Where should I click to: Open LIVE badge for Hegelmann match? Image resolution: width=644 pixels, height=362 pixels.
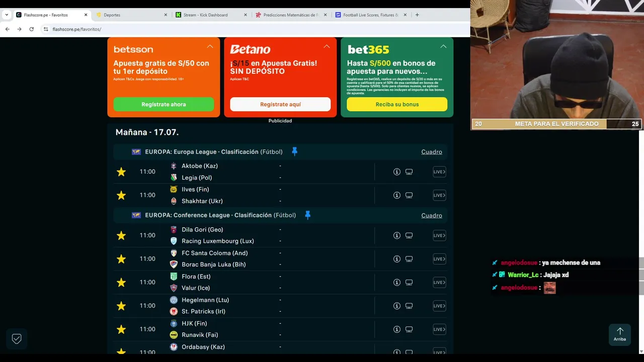coord(439,306)
